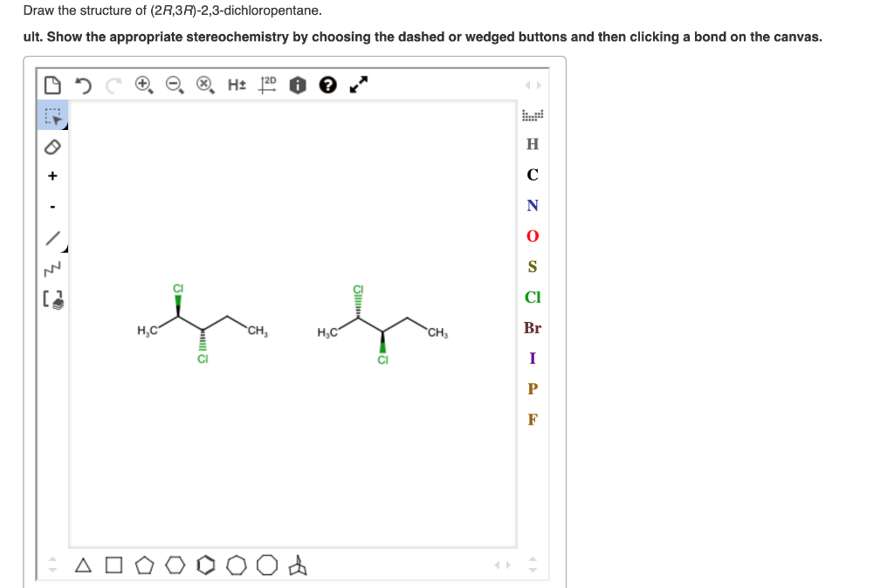This screenshot has height=588, width=894.
Task: Redo the last action
Action: (112, 85)
